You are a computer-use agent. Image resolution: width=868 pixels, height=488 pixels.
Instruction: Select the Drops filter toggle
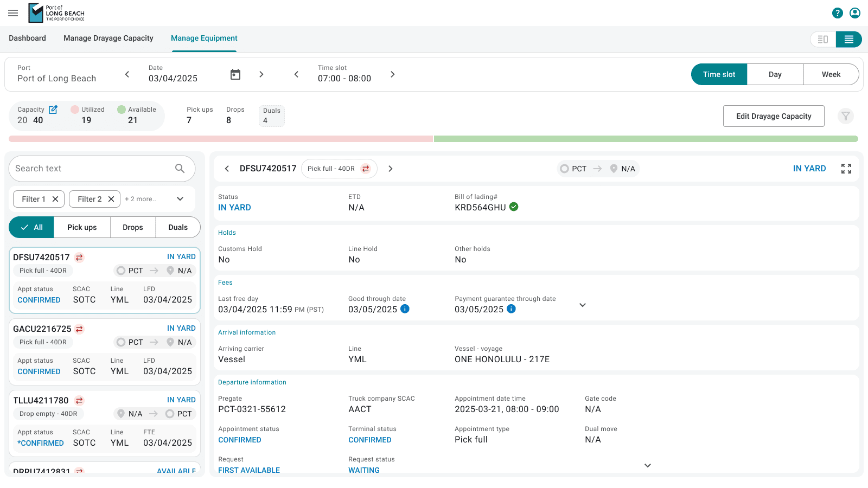pyautogui.click(x=133, y=227)
